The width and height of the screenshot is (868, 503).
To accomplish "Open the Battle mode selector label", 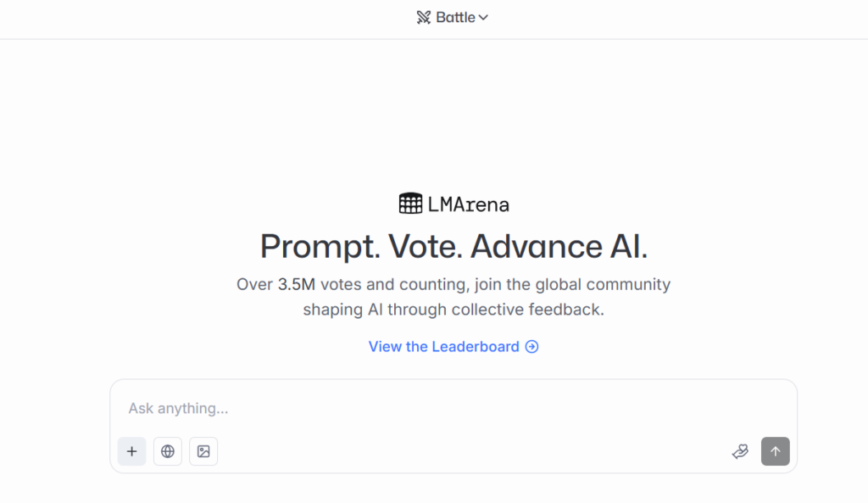I will click(x=455, y=17).
